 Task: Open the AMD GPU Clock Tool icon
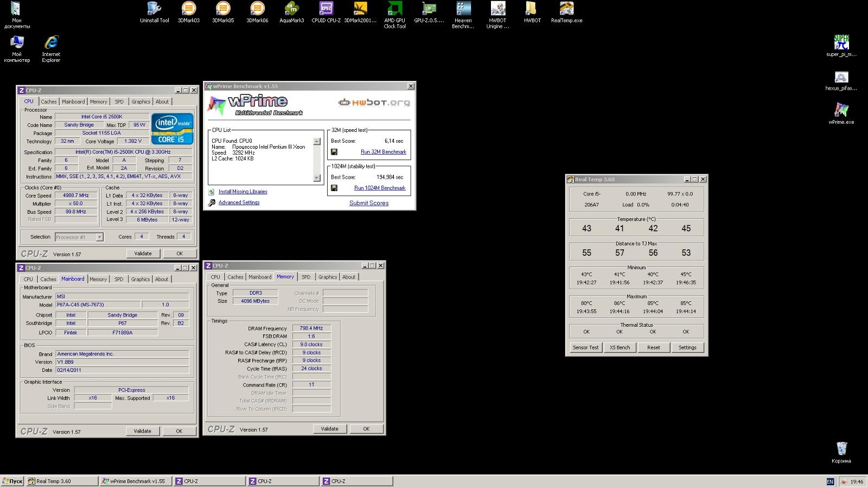coord(394,15)
